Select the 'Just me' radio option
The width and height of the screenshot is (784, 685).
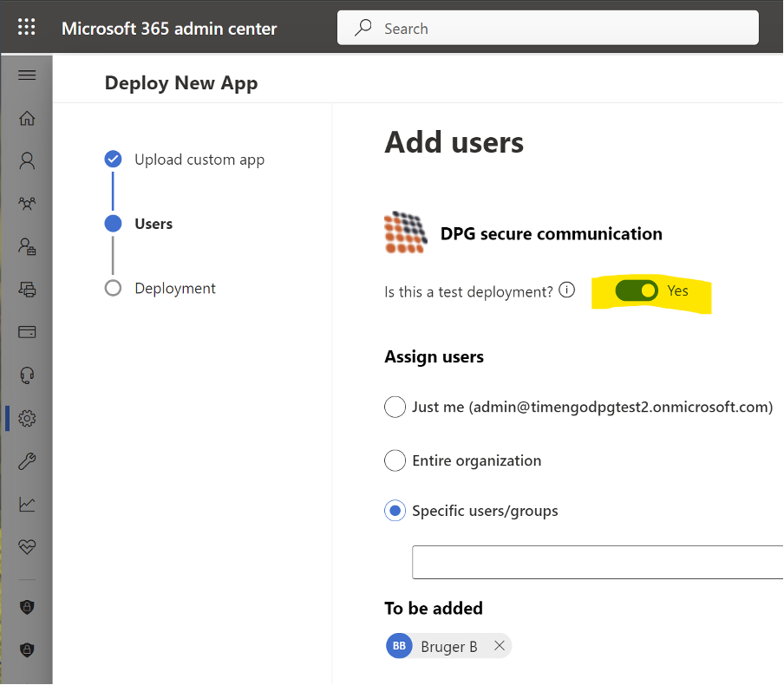[x=395, y=407]
